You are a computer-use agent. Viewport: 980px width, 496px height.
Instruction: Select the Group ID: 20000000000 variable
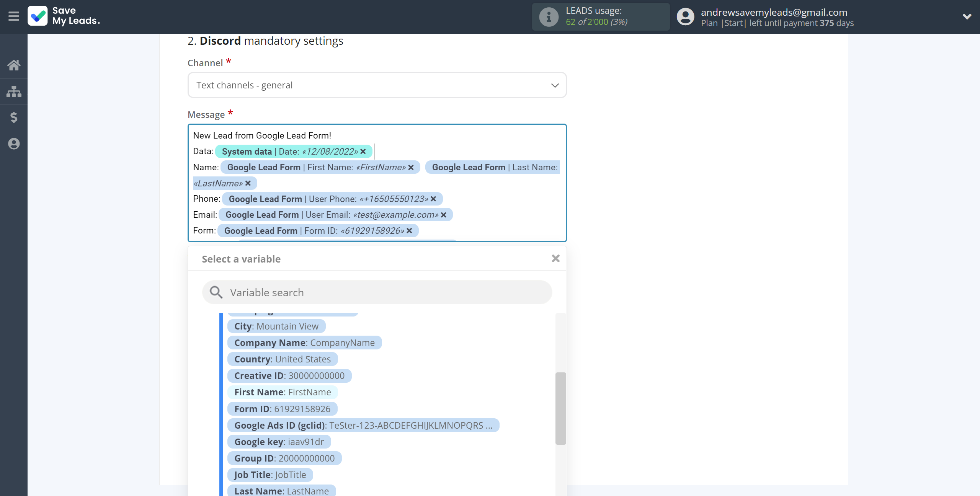(284, 458)
